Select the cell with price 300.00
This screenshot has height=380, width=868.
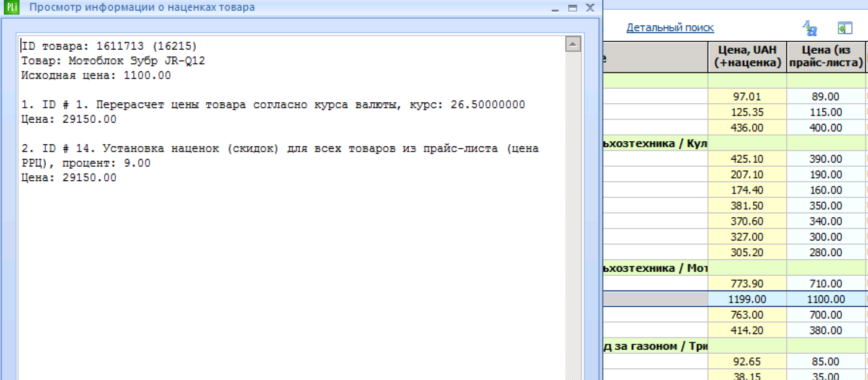pos(826,237)
